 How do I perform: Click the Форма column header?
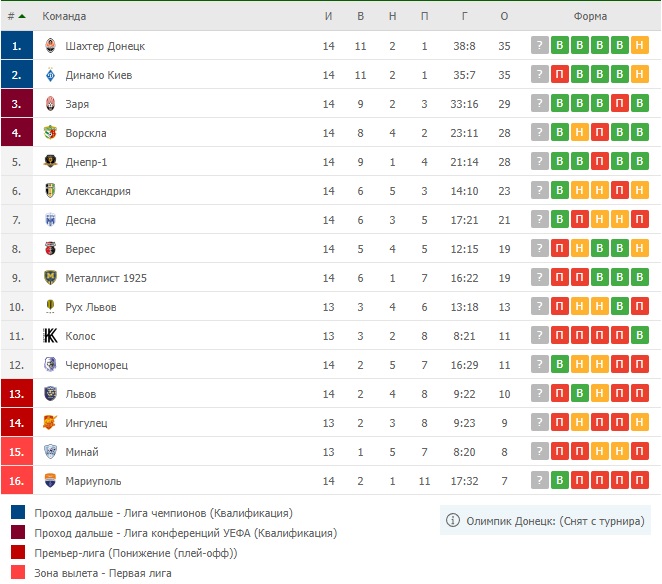click(590, 16)
